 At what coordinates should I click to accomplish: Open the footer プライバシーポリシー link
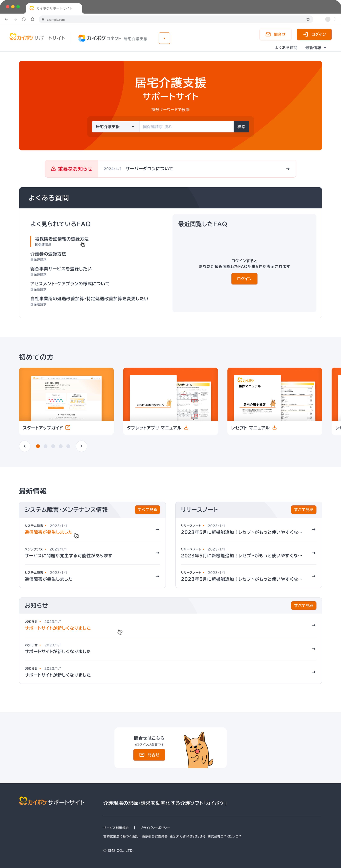pos(155,828)
